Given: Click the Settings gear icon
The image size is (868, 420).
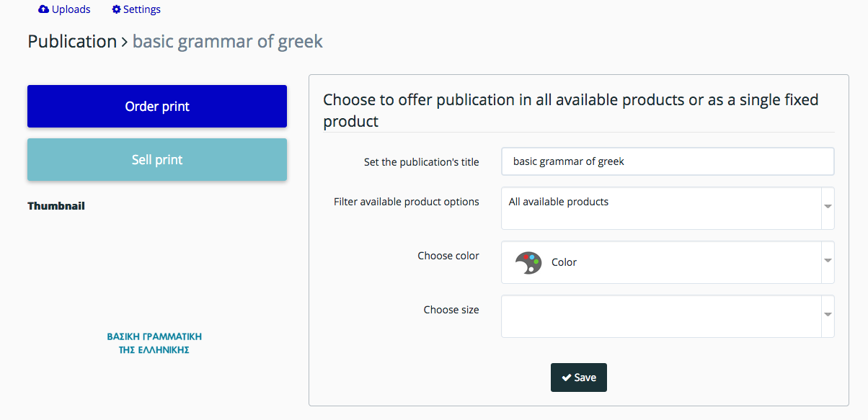Looking at the screenshot, I should (x=117, y=9).
